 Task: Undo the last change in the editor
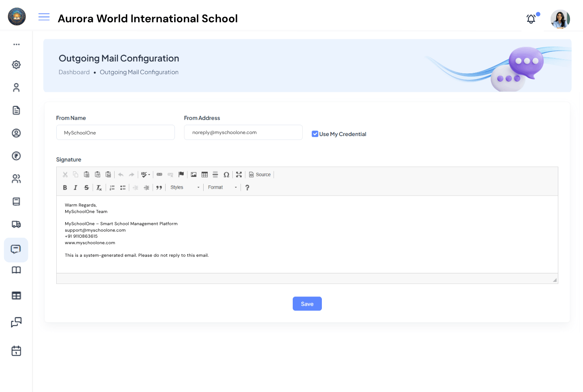click(121, 174)
